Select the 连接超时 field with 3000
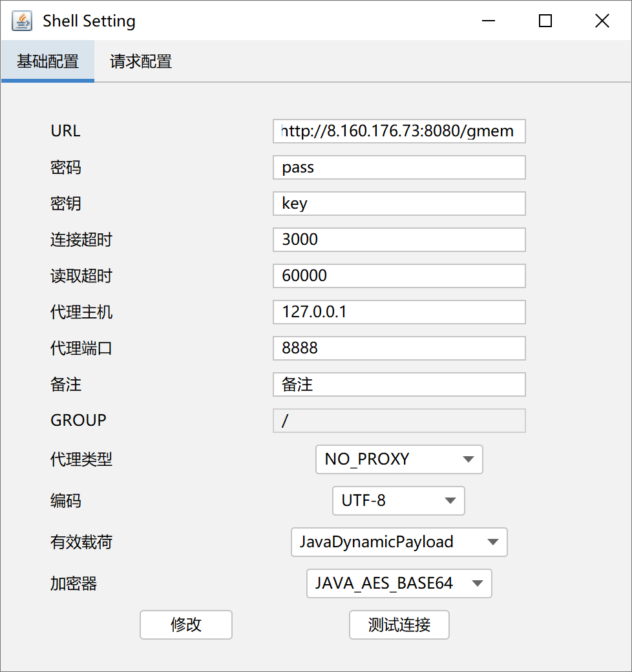The image size is (632, 672). (x=399, y=240)
